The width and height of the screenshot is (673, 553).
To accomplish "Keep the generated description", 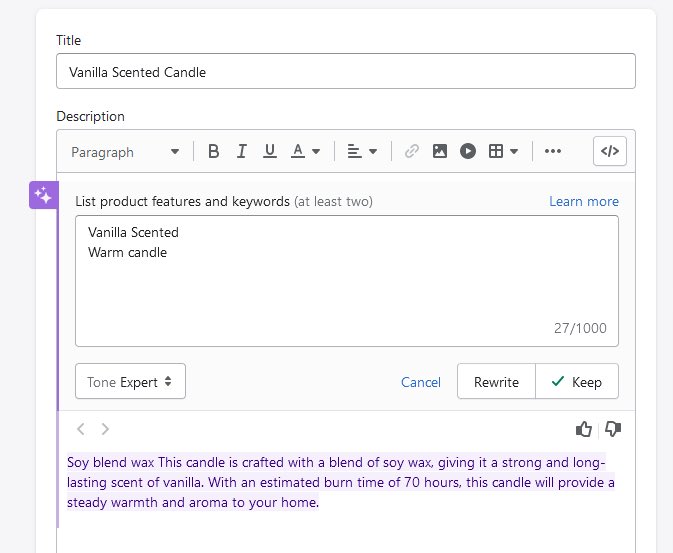I will pos(577,381).
